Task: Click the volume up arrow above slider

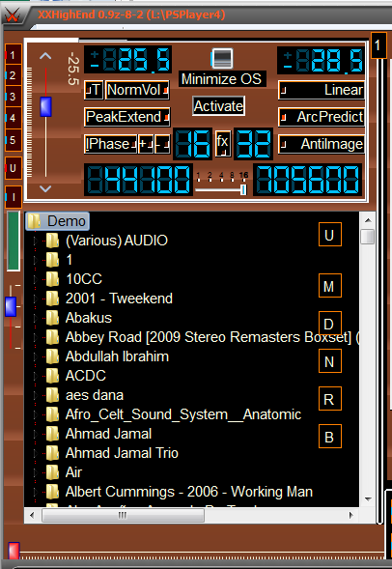Action: click(x=45, y=56)
